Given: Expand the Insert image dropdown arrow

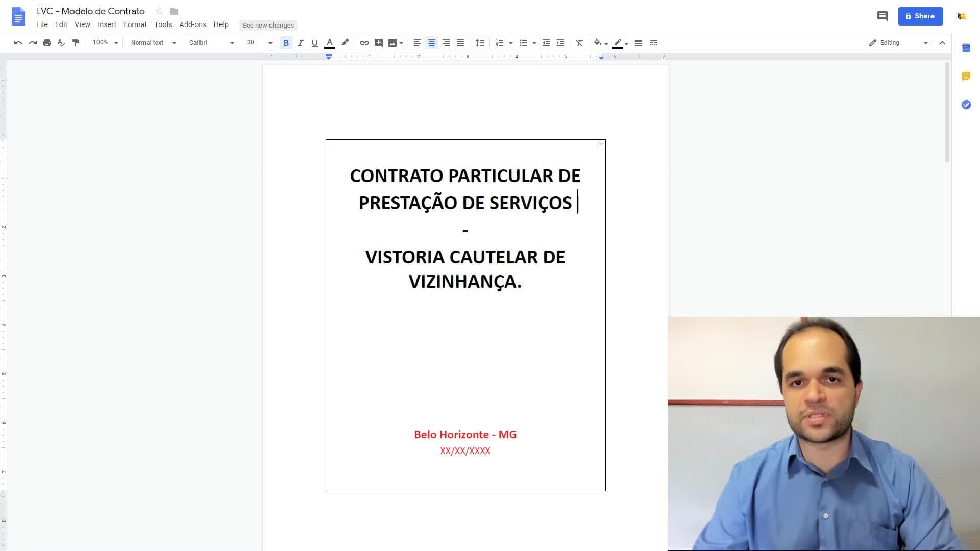Looking at the screenshot, I should pyautogui.click(x=402, y=43).
